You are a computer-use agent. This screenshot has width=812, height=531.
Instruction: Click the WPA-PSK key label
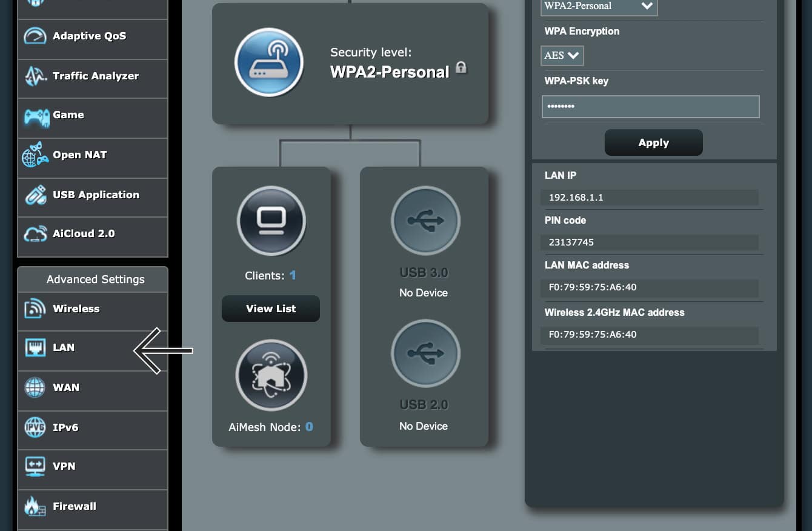[x=576, y=81]
